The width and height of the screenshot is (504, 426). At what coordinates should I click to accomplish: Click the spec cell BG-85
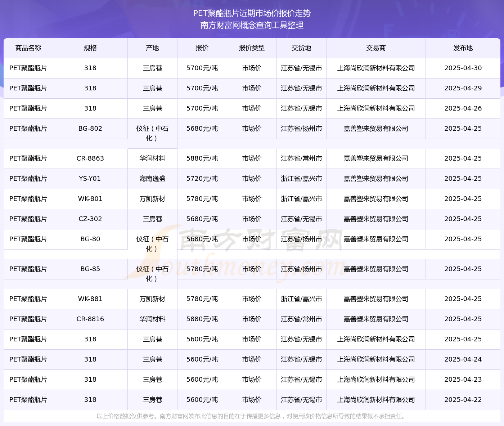[90, 269]
